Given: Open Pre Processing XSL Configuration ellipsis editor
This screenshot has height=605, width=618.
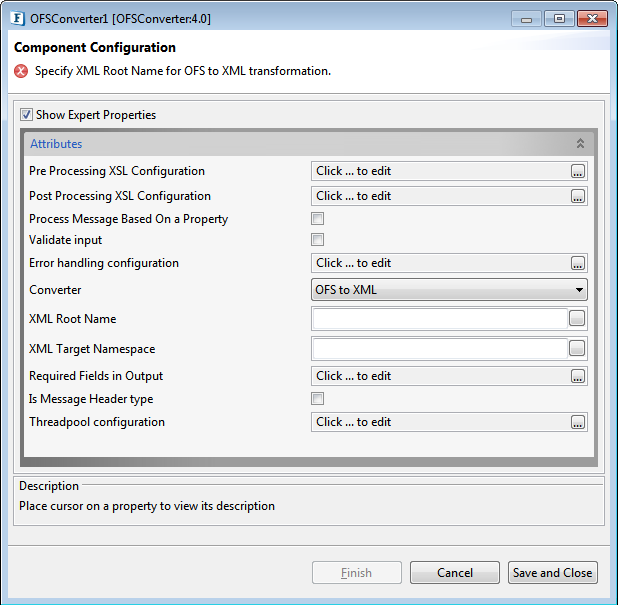Looking at the screenshot, I should click(x=577, y=171).
